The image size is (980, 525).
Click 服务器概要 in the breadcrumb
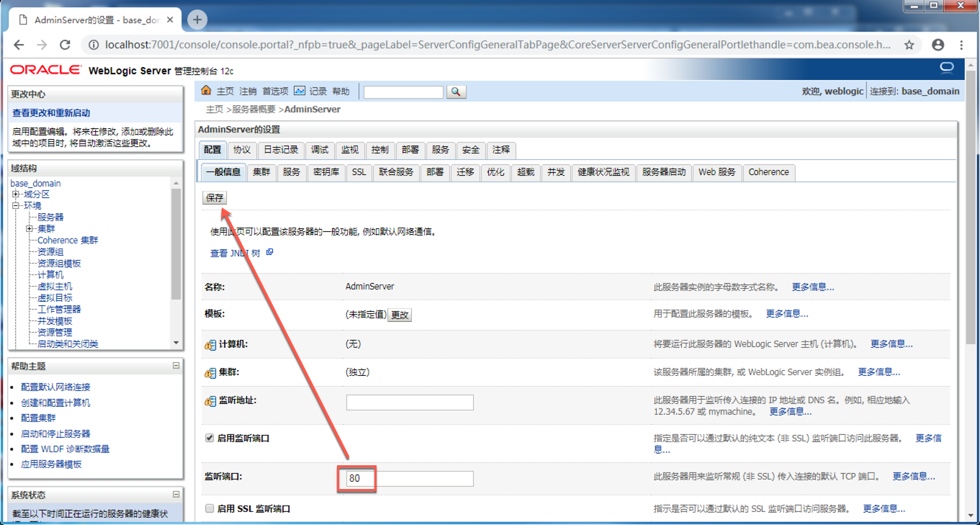[253, 109]
